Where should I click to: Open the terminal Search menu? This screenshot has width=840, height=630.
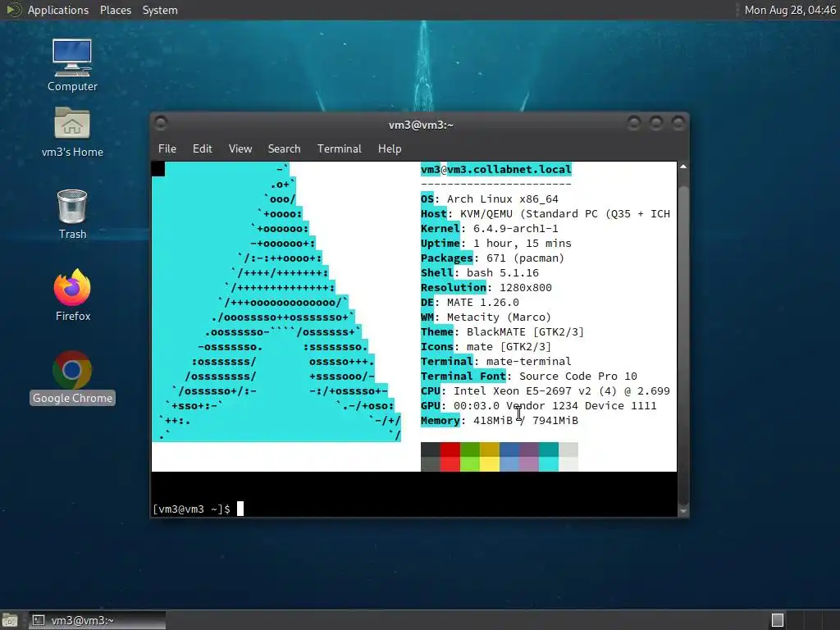point(284,148)
